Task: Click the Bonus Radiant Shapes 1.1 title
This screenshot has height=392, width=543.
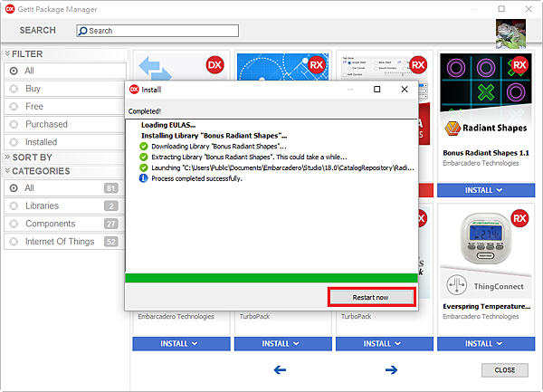Action: [x=486, y=153]
